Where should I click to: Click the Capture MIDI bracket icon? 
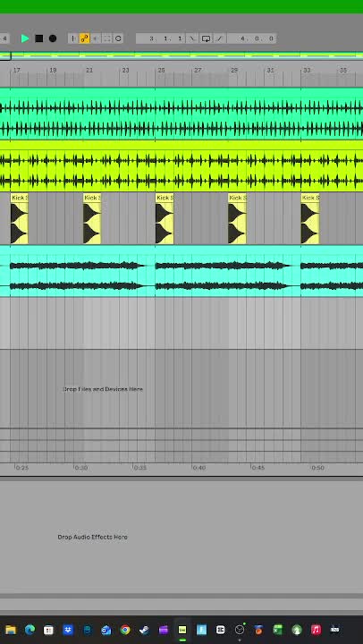coord(106,38)
